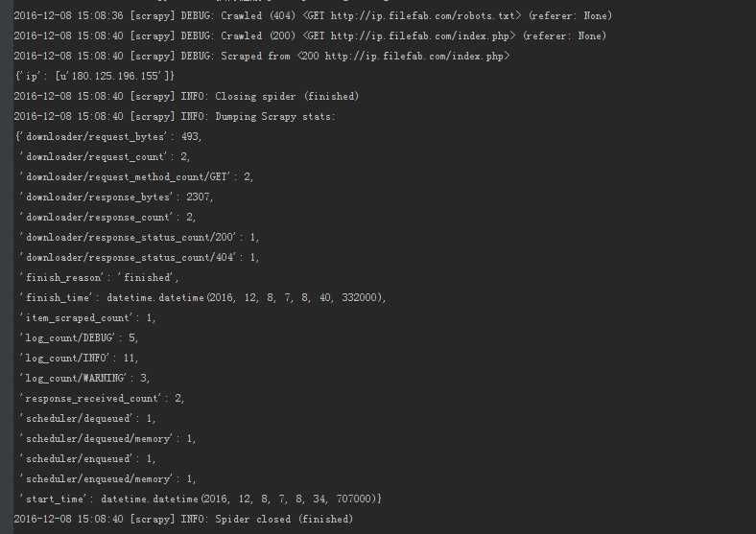Click the scheduler/dequeued/memory stat line

coord(107,439)
